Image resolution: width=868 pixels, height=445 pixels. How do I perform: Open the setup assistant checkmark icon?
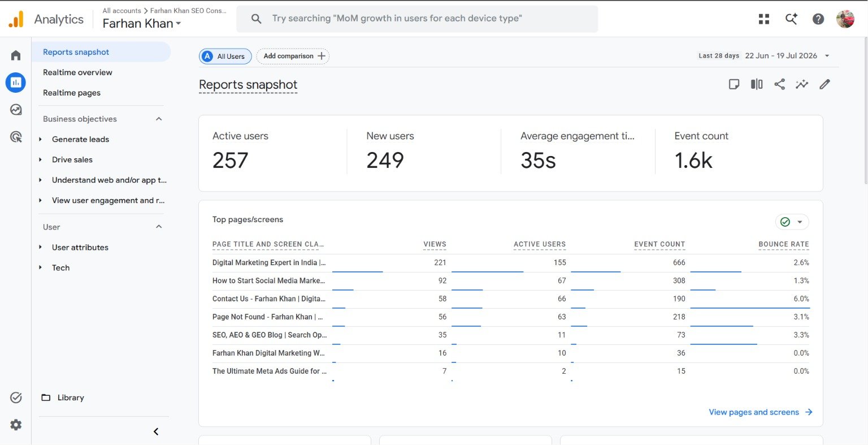(16, 398)
